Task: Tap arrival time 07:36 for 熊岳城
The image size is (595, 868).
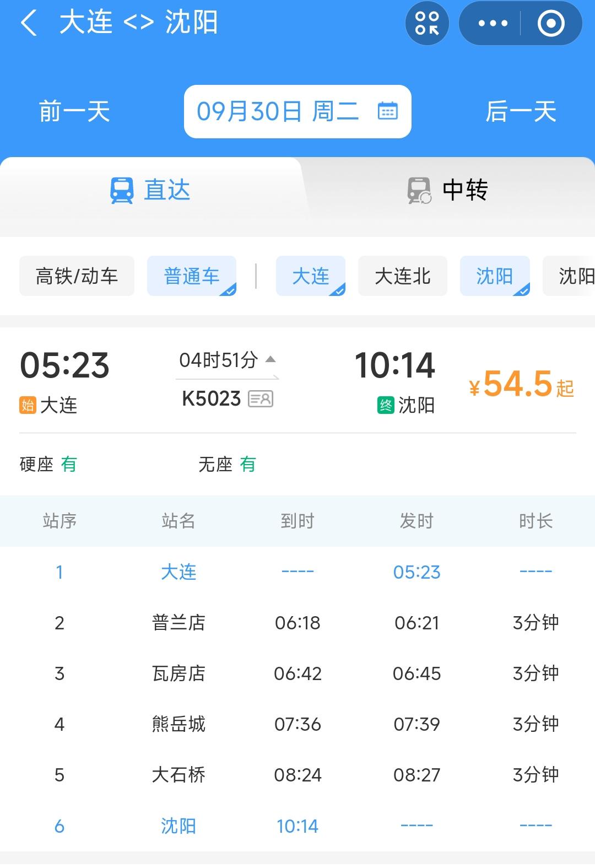Action: click(297, 724)
